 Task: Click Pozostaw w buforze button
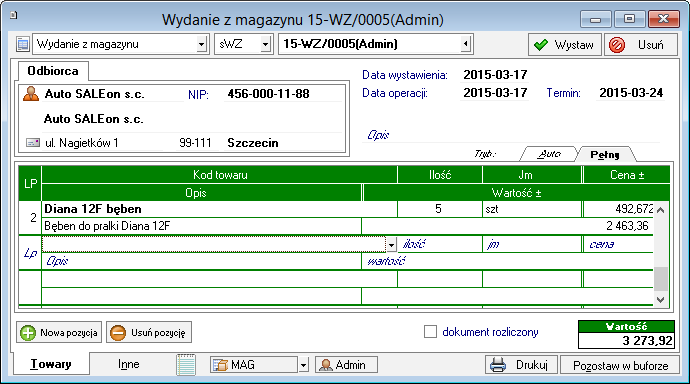pos(620,365)
